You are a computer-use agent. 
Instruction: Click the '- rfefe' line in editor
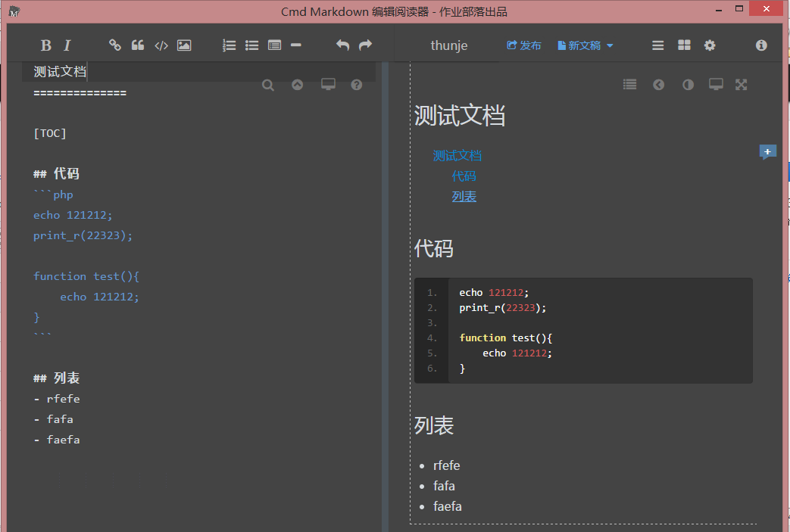(57, 399)
